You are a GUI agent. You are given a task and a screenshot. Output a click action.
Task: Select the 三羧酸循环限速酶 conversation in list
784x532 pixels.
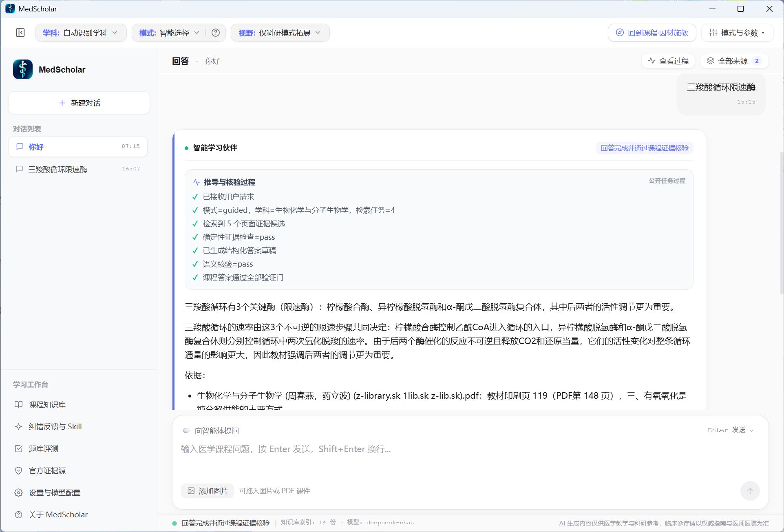pos(78,169)
